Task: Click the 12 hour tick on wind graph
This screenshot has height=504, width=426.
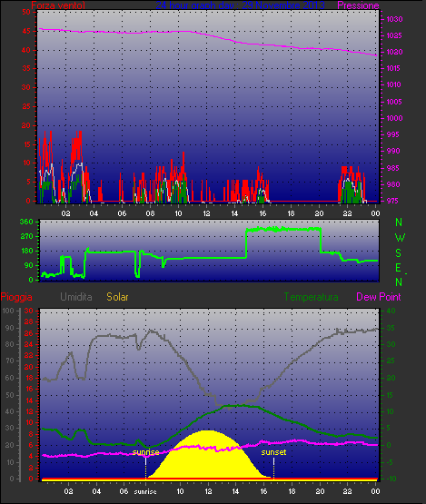Action: point(206,213)
